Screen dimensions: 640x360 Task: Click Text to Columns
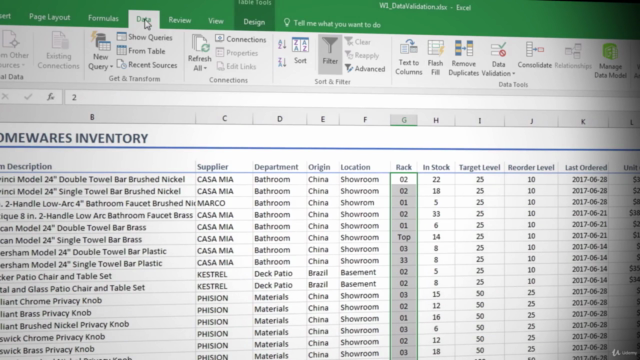[x=409, y=57]
